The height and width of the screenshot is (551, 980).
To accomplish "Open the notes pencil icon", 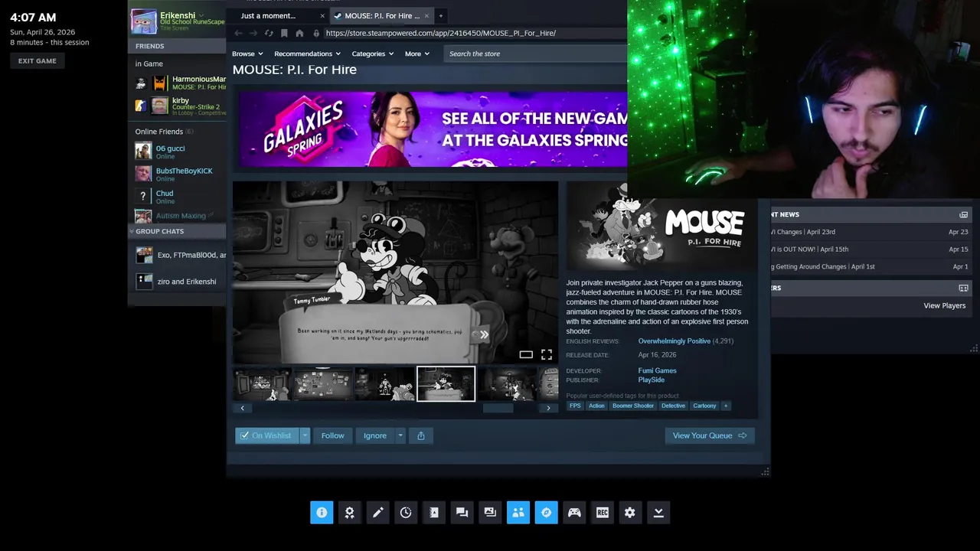I will tap(377, 513).
